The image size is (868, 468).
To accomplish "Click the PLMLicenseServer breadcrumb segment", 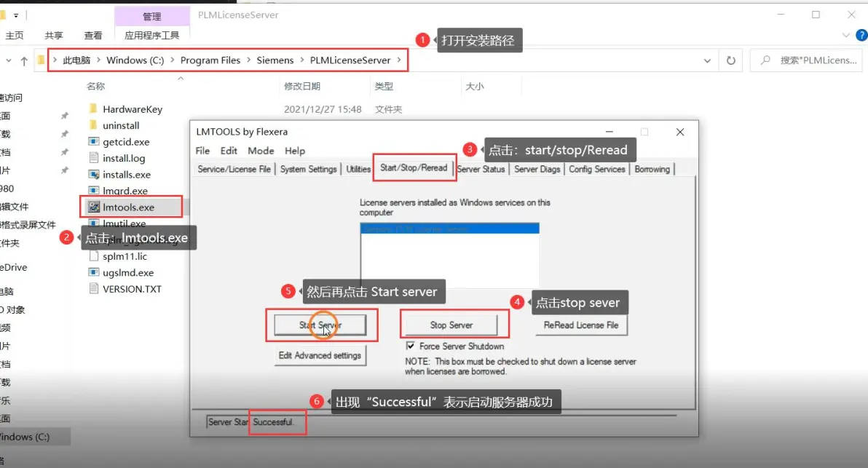I will 350,60.
